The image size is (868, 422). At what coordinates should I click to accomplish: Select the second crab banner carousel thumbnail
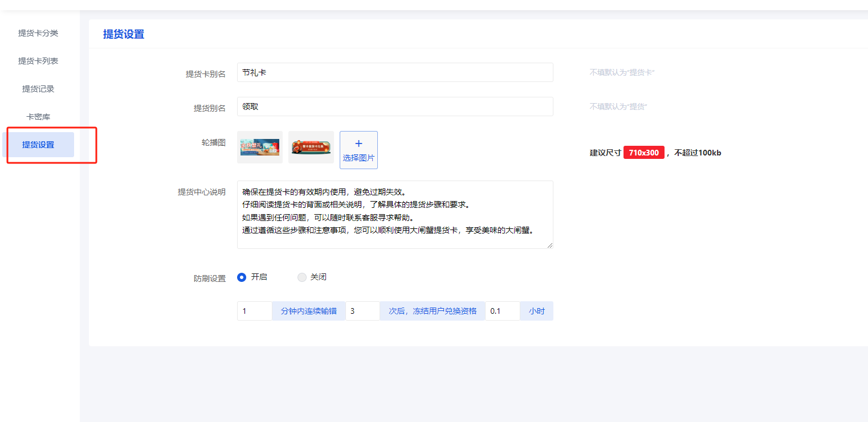311,147
